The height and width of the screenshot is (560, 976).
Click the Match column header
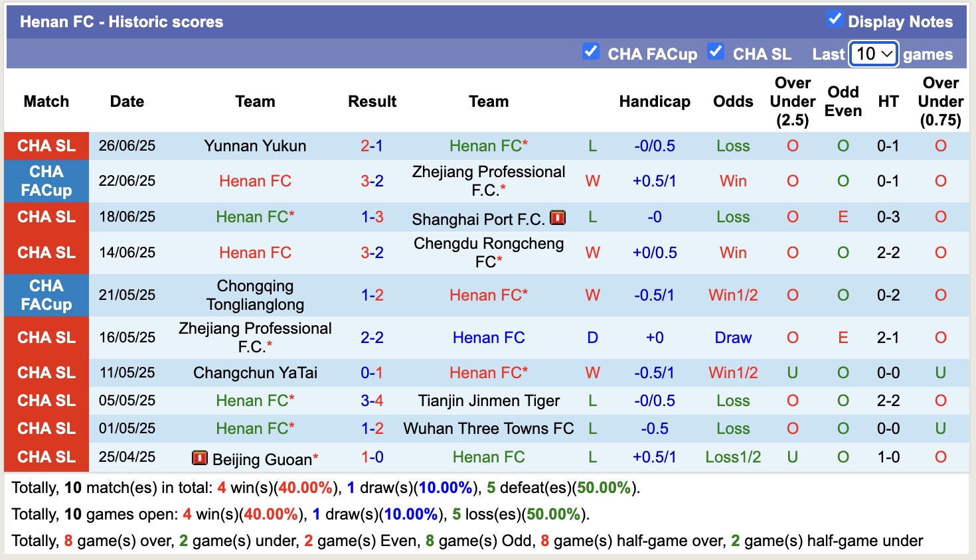point(46,102)
